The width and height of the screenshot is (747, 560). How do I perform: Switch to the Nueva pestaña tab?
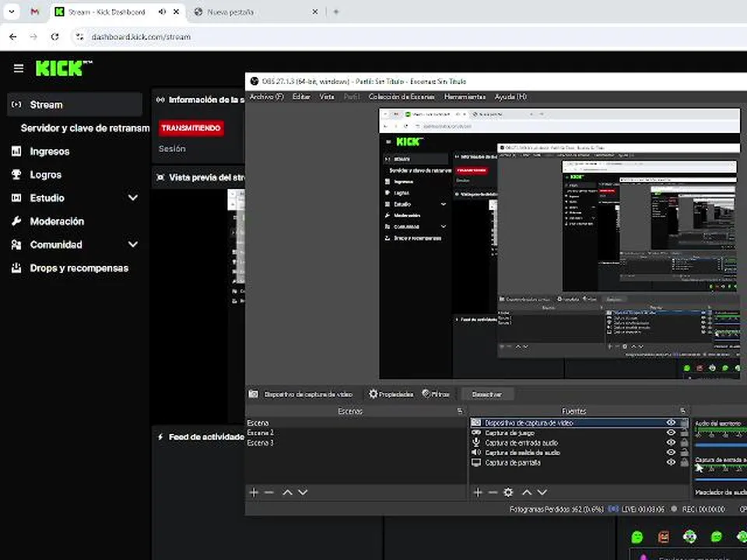[x=230, y=12]
